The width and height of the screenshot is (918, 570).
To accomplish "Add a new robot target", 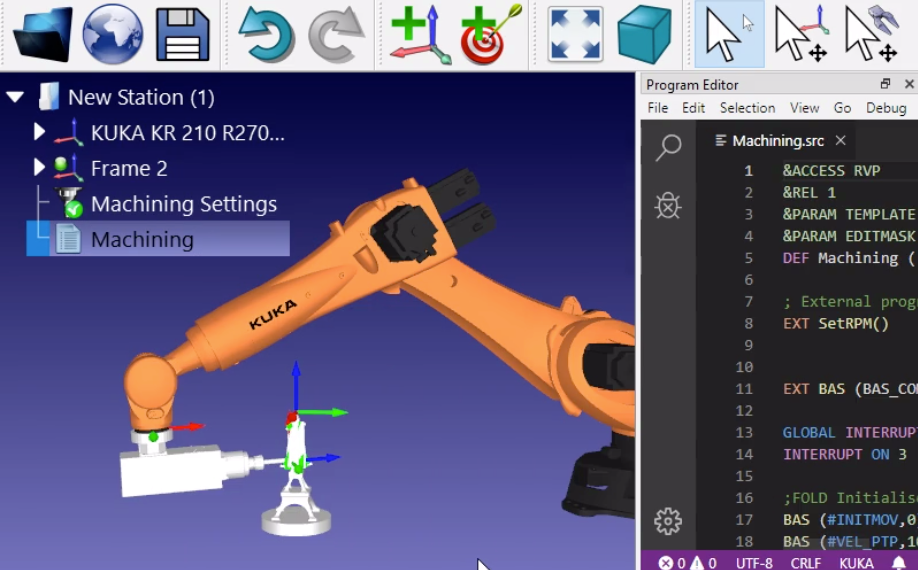I will 491,35.
